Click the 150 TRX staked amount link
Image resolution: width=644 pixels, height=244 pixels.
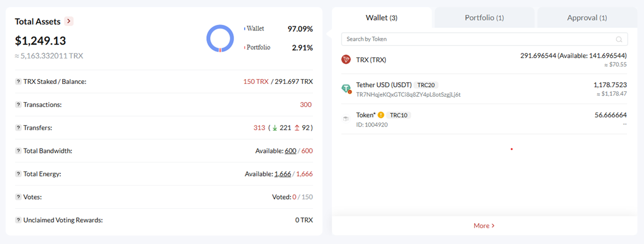pyautogui.click(x=256, y=82)
